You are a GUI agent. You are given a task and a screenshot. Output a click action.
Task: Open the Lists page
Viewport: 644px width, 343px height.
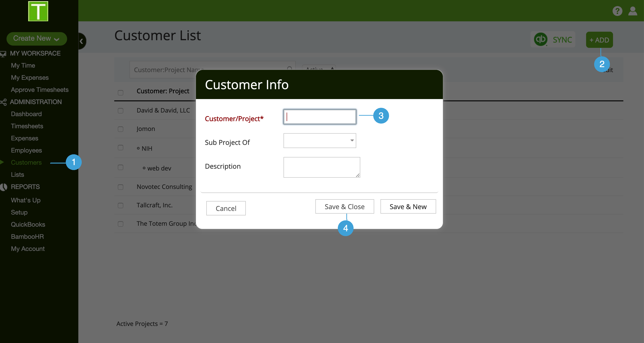(18, 175)
